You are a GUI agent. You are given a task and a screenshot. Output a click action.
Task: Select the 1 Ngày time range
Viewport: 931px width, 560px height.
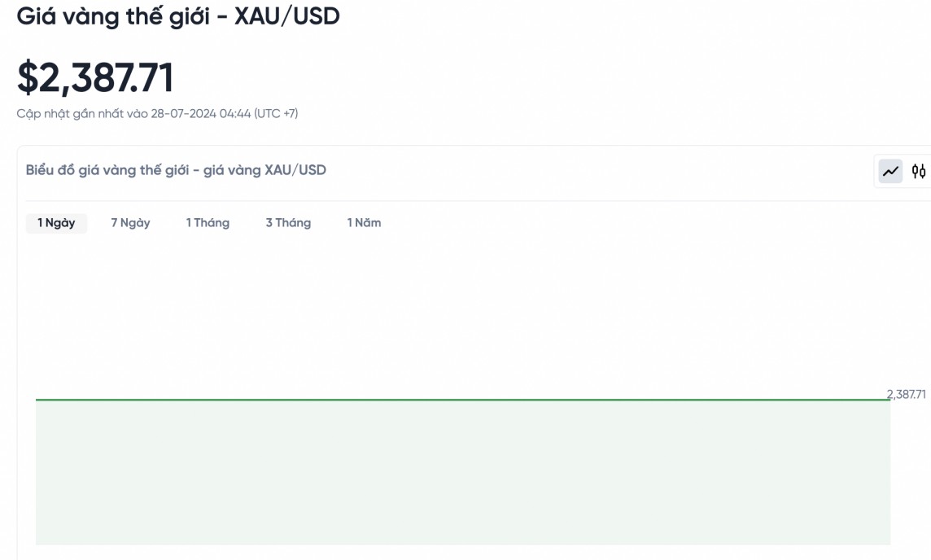[x=56, y=223]
